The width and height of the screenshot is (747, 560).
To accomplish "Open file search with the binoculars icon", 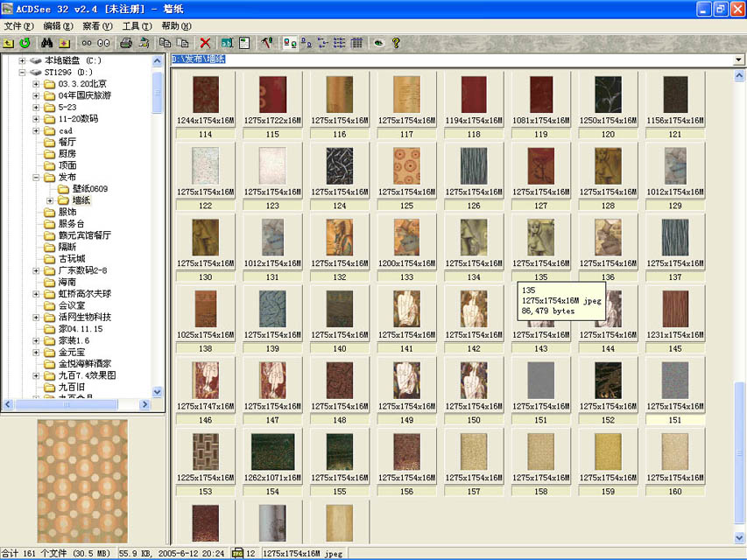I will tap(47, 42).
